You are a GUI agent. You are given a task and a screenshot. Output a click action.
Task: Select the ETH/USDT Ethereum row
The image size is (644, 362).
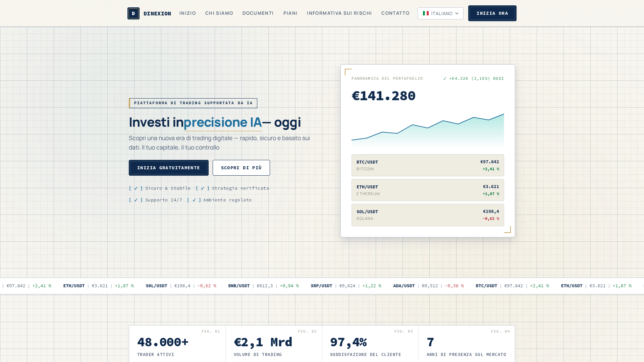428,190
